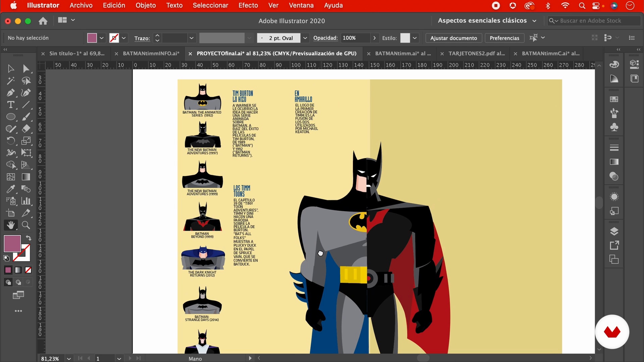Select the Zoom magnifier tool
The height and width of the screenshot is (362, 644).
(26, 225)
